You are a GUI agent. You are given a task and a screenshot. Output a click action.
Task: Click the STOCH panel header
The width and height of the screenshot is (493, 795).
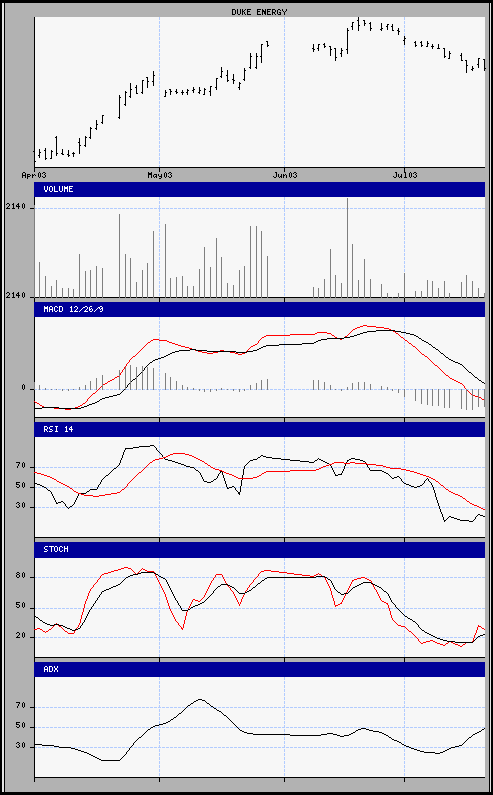pos(260,550)
